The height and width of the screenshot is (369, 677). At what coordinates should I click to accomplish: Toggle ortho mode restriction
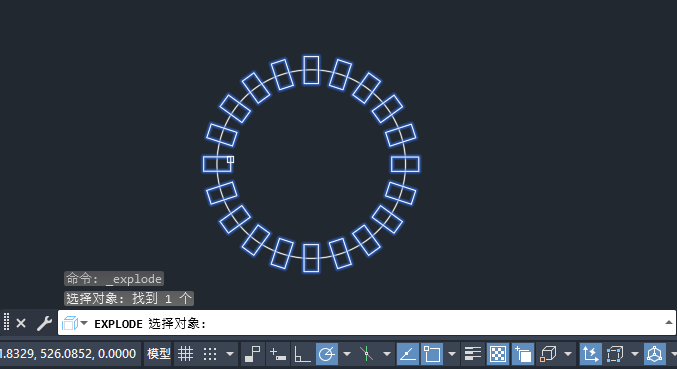tap(302, 354)
